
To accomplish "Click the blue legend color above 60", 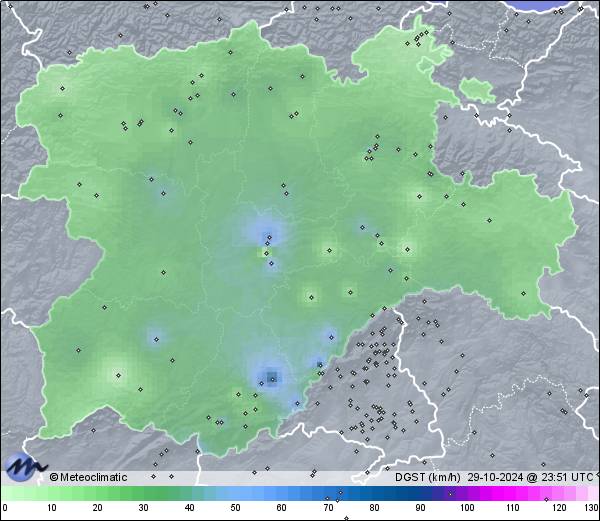I will pos(282,494).
